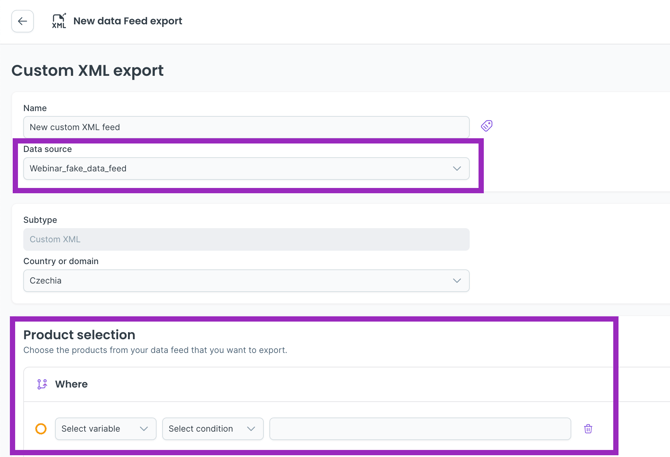Open the Data source dropdown
The image size is (670, 457).
point(246,169)
